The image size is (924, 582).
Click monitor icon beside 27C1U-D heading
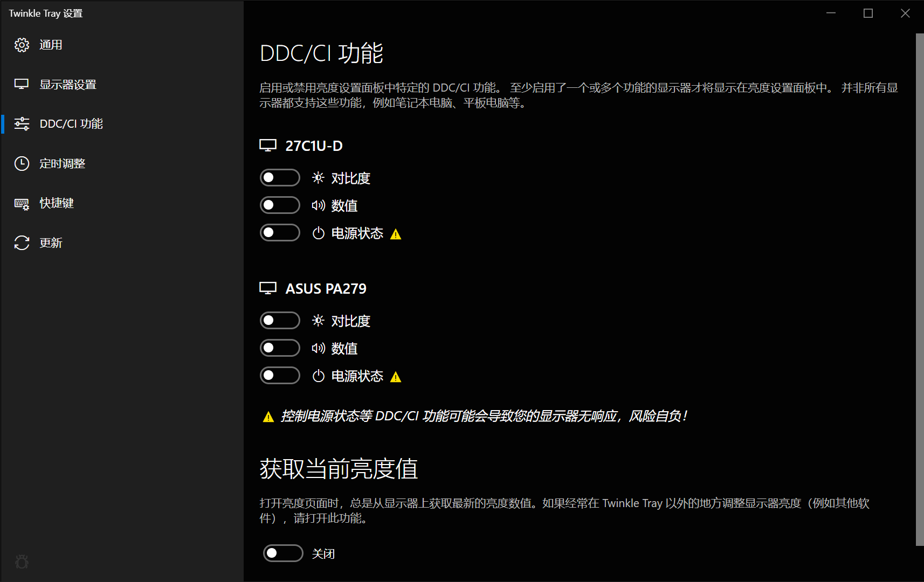point(268,145)
